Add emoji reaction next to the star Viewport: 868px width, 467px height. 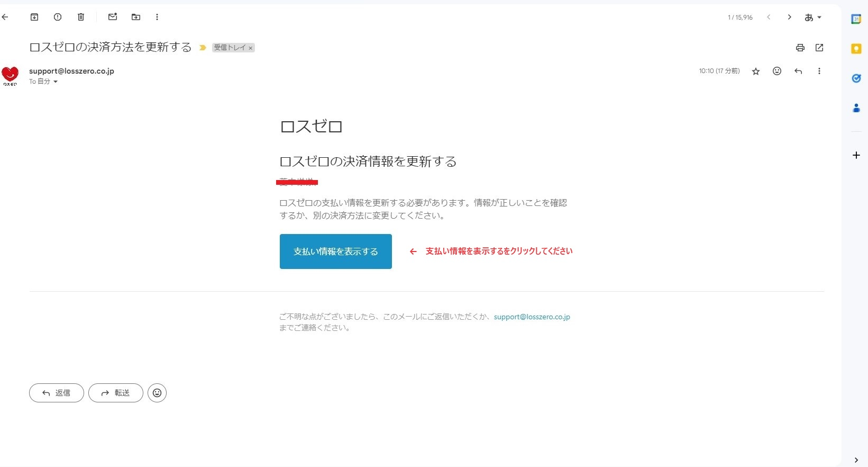tap(777, 71)
